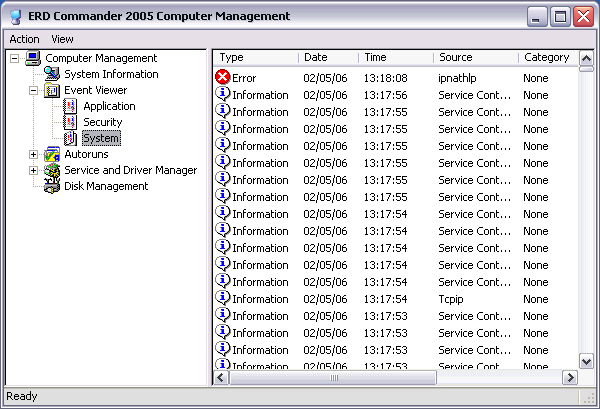Click the System Information icon
Image resolution: width=600 pixels, height=409 pixels.
point(52,74)
